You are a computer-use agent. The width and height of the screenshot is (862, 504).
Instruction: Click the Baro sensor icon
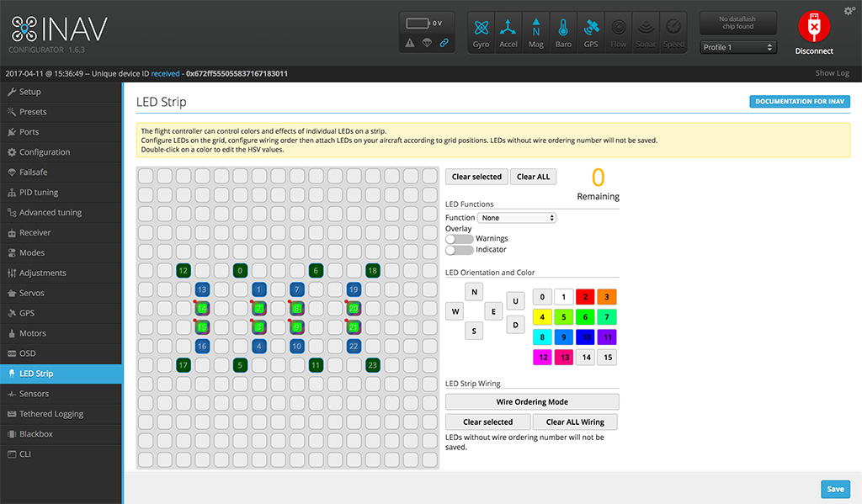[563, 33]
